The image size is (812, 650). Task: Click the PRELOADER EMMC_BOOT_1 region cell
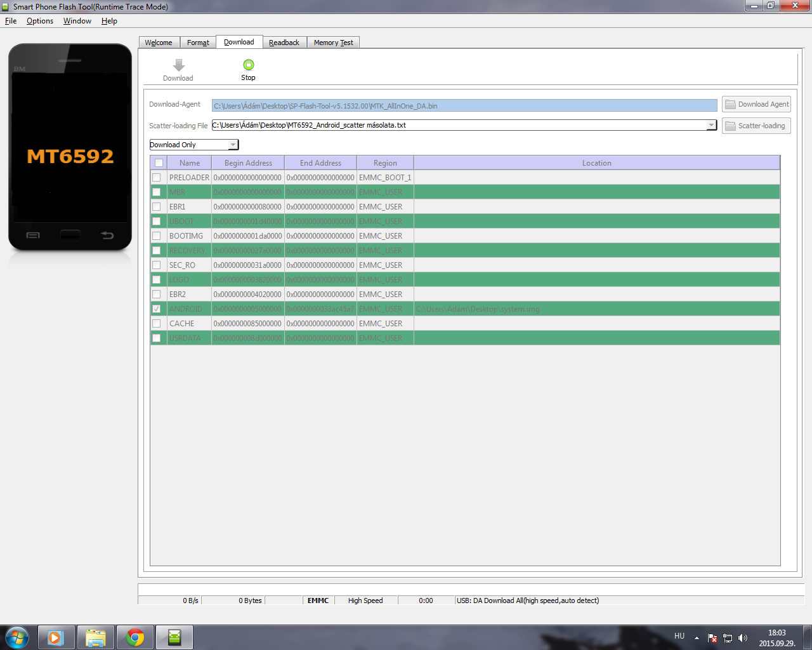pyautogui.click(x=385, y=178)
